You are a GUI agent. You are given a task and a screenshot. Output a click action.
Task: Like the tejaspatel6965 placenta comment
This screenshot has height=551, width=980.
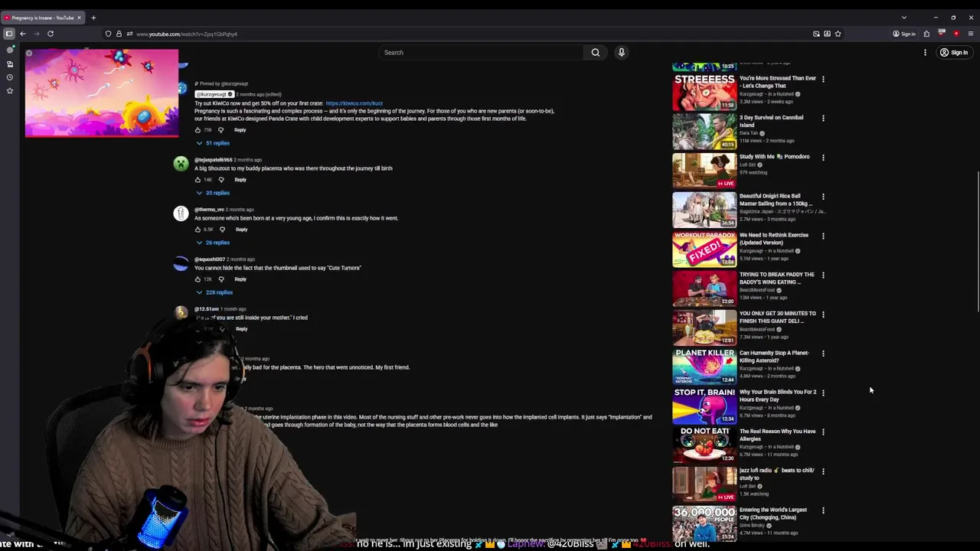pos(198,180)
